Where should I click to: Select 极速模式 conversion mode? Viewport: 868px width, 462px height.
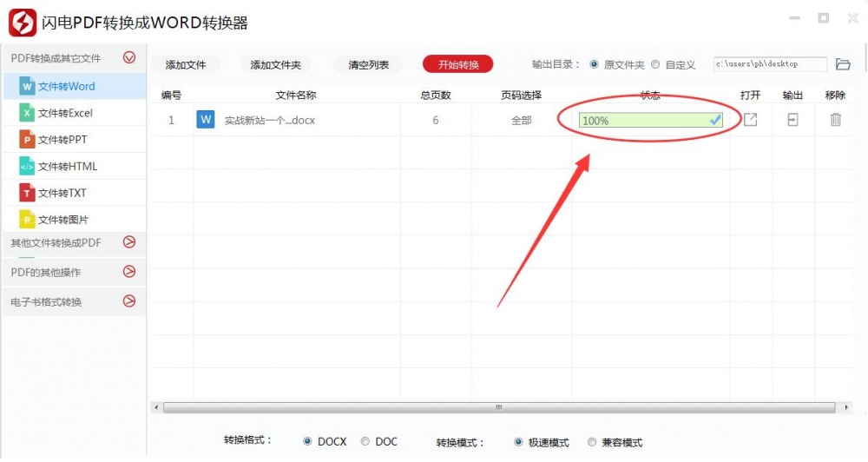[518, 442]
